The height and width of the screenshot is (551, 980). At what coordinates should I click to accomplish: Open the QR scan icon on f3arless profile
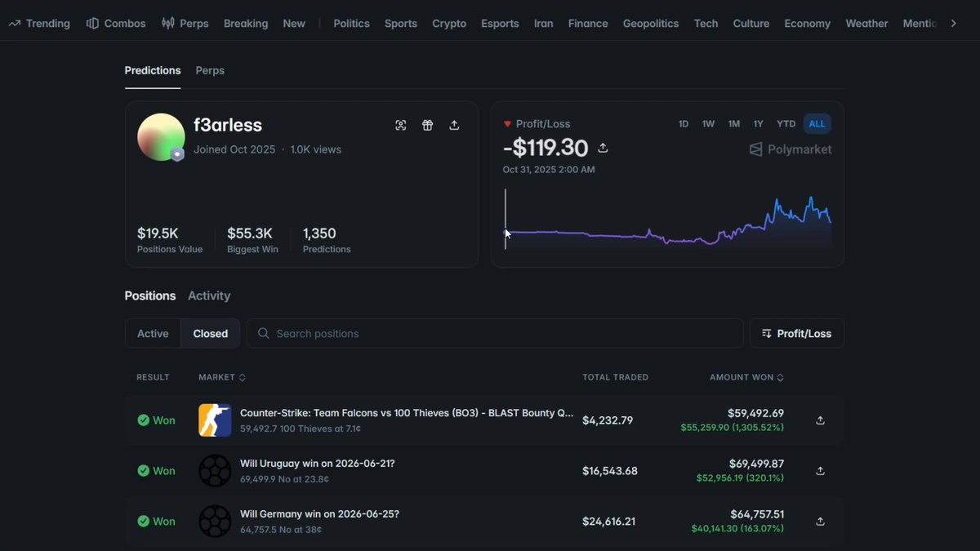400,125
